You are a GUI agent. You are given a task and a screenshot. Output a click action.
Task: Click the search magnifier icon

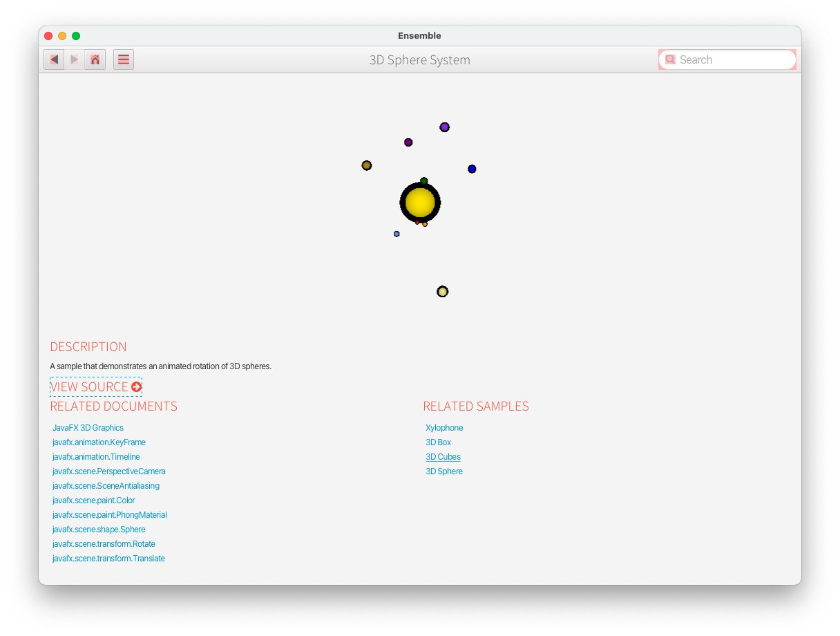[670, 59]
